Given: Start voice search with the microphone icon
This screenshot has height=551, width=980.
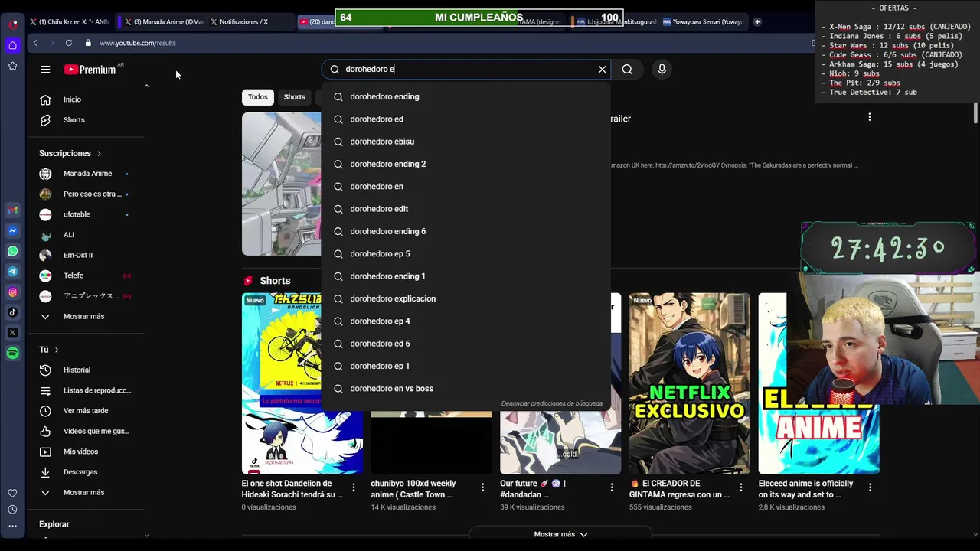Looking at the screenshot, I should pos(661,70).
